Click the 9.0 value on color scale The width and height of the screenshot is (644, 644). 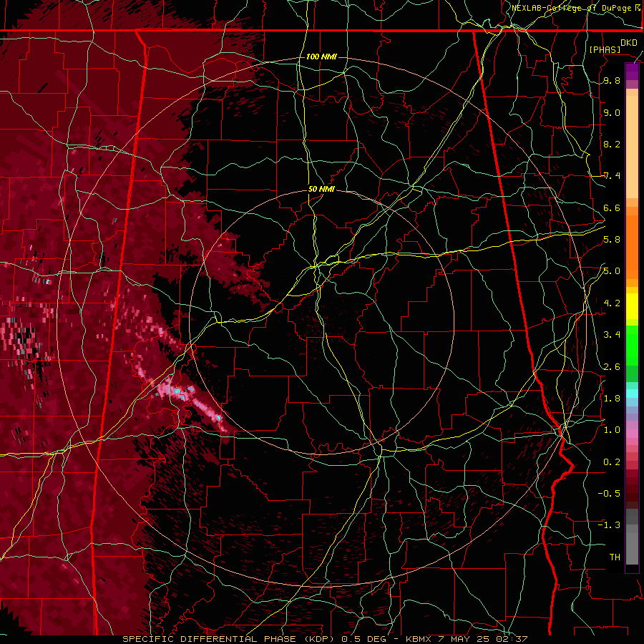coord(612,112)
